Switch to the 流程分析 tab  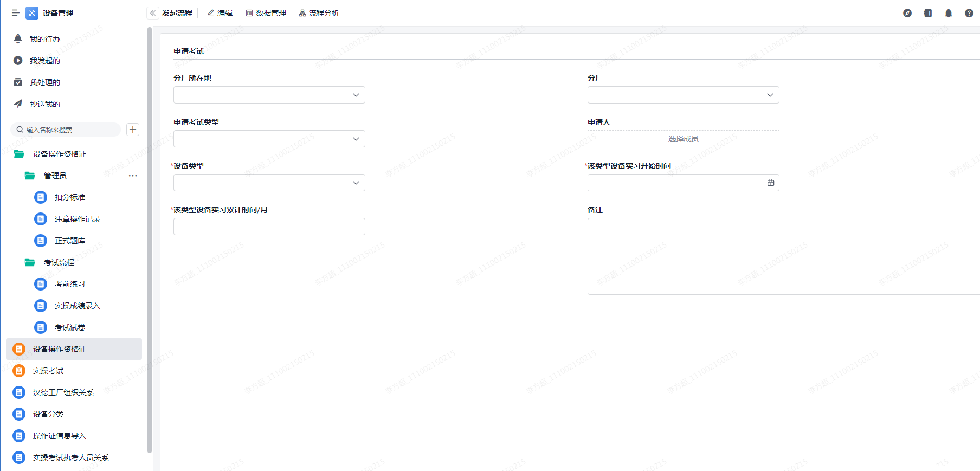tap(319, 13)
